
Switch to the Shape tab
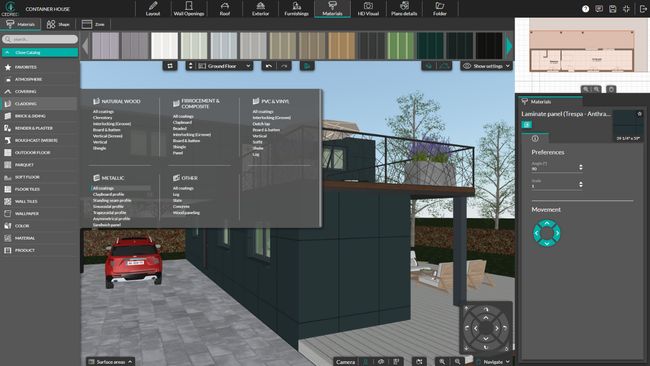tap(58, 24)
